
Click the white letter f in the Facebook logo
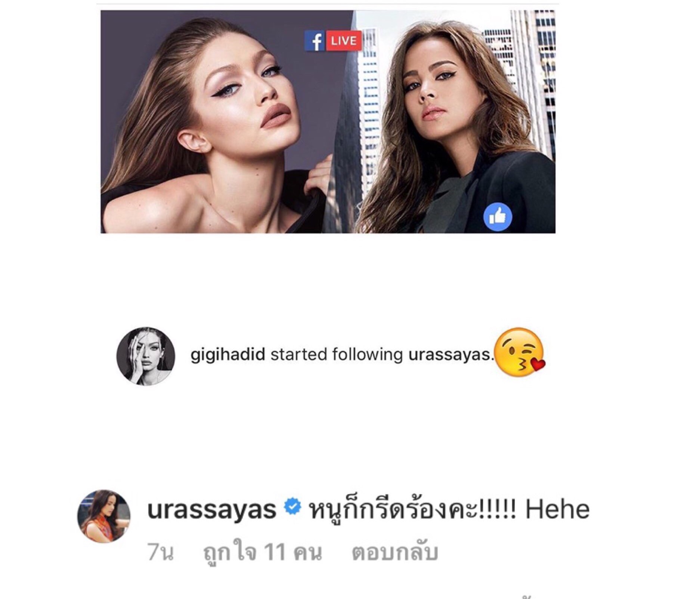tap(316, 42)
